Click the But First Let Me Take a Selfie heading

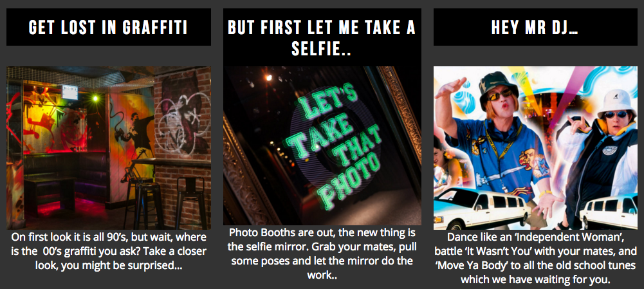322,38
